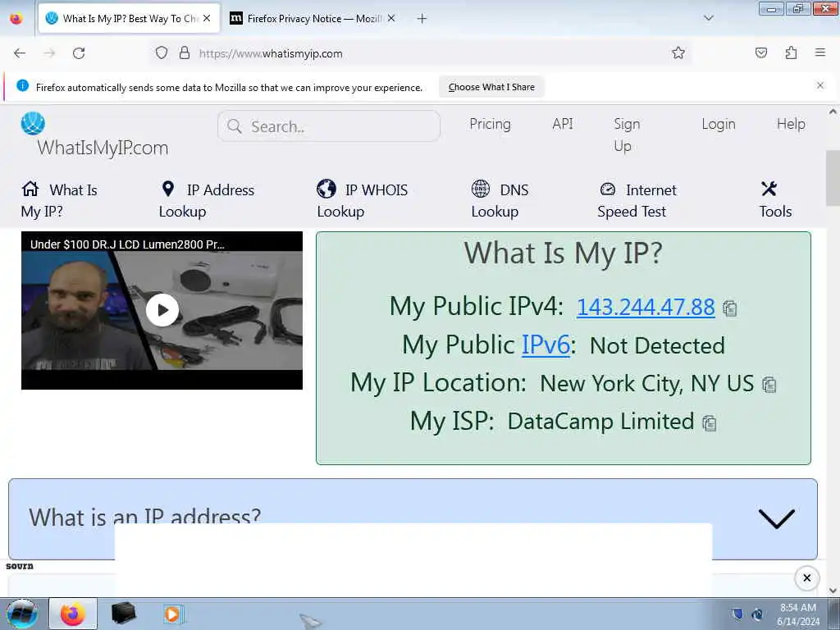Click the Internet Speed Test gauge icon
840x630 pixels.
(608, 189)
